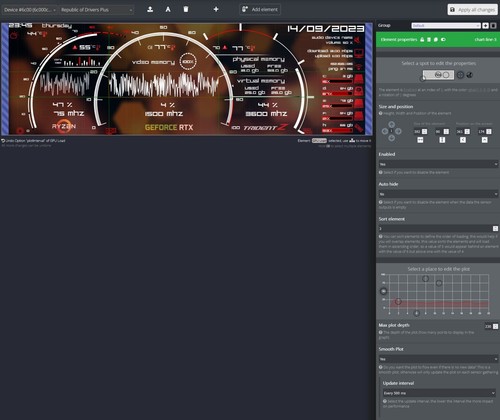Click the fit full width icon button
500x420 pixels.
click(x=420, y=140)
